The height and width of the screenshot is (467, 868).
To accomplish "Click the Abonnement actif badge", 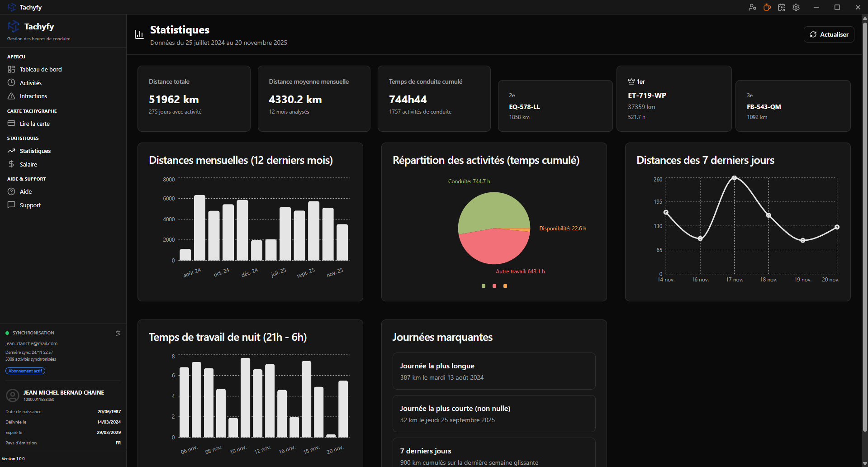I will [x=25, y=371].
